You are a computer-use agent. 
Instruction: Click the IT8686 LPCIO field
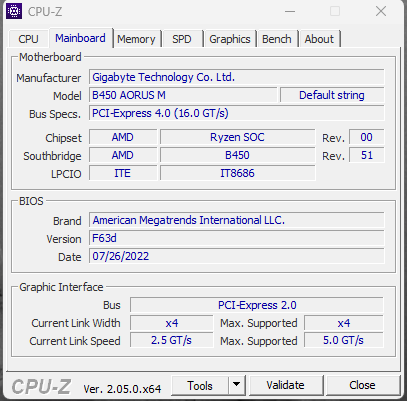pos(237,173)
